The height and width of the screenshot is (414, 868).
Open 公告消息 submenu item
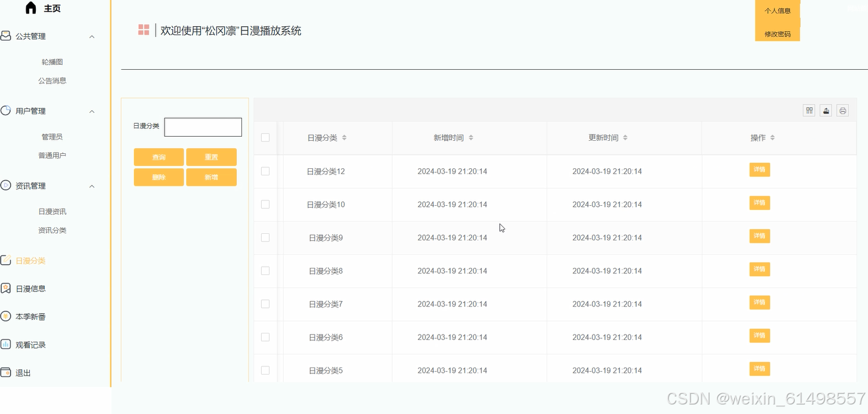pos(52,81)
